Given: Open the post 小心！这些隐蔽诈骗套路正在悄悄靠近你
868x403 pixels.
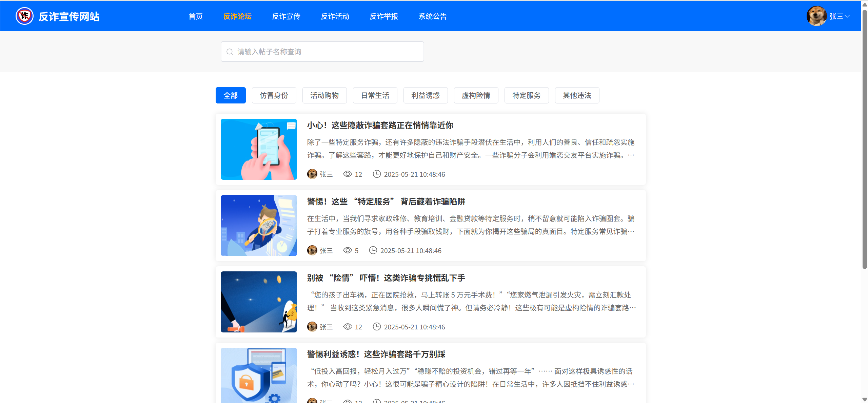Looking at the screenshot, I should pyautogui.click(x=380, y=125).
